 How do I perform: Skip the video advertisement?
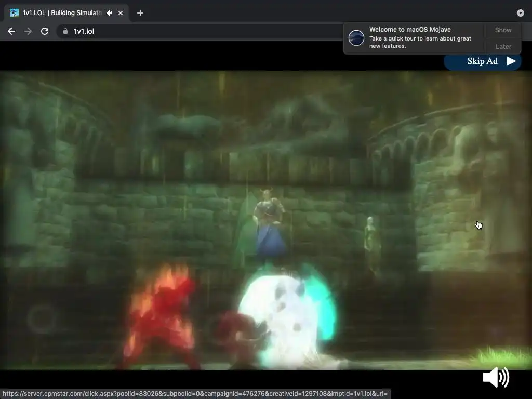tap(482, 61)
